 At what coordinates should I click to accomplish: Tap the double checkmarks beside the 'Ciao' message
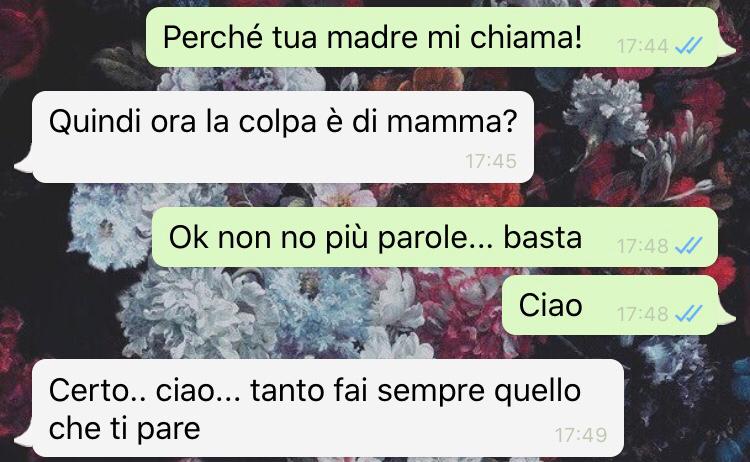pyautogui.click(x=688, y=314)
